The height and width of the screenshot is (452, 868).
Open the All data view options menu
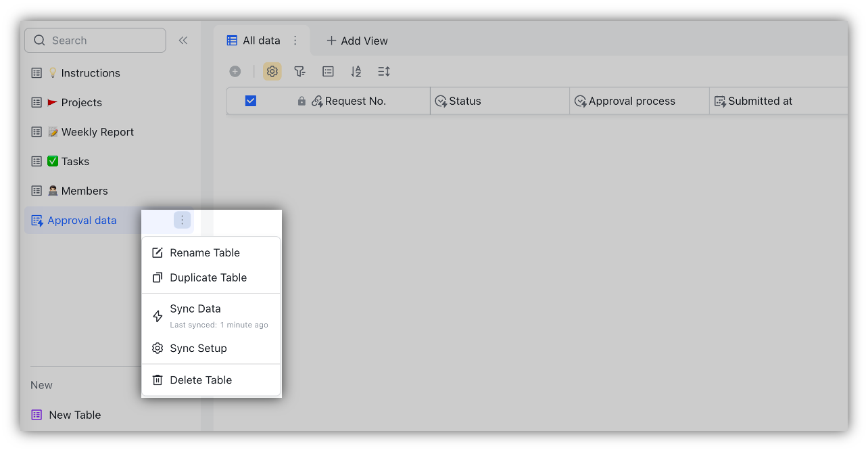click(295, 40)
